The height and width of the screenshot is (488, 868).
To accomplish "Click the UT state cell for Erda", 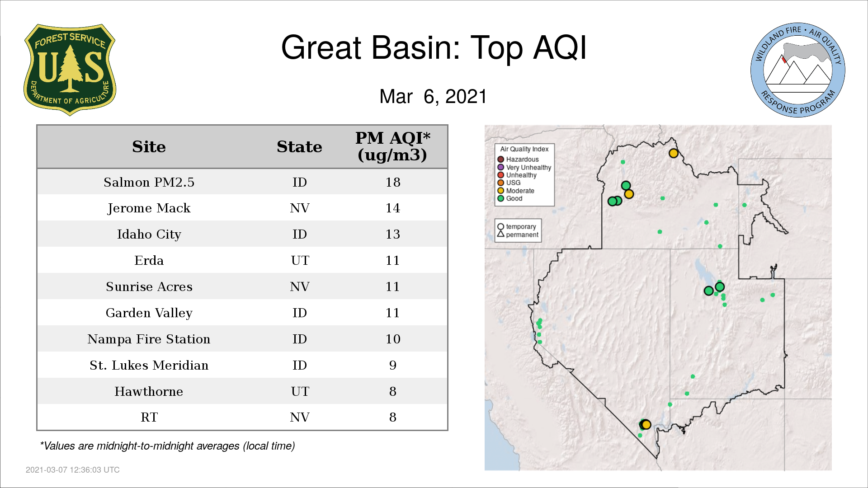I will 300,261.
